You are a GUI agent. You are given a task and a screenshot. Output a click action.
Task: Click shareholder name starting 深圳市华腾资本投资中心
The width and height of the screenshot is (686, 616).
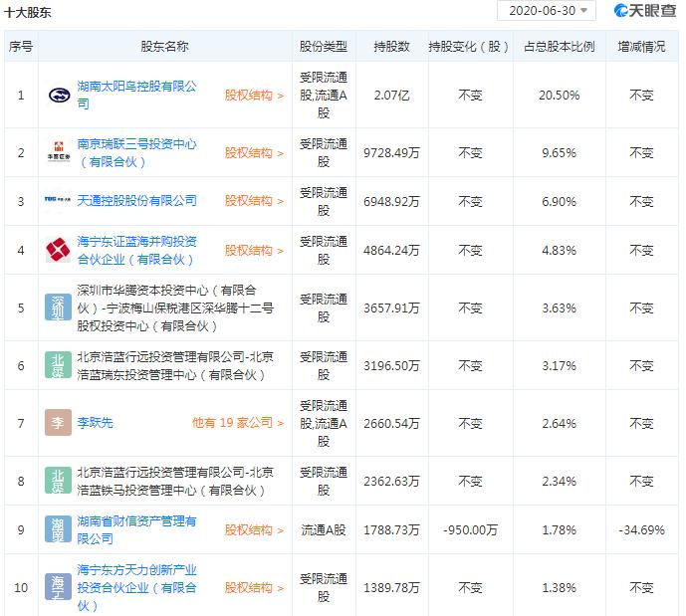(x=175, y=308)
